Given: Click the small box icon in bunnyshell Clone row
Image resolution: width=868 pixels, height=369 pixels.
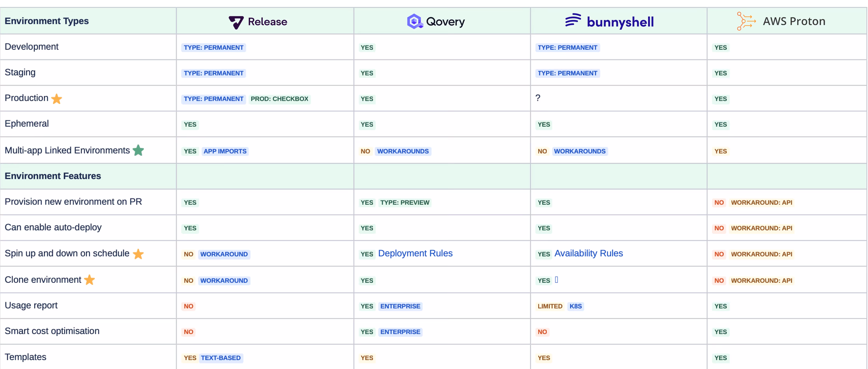Looking at the screenshot, I should click(x=556, y=280).
